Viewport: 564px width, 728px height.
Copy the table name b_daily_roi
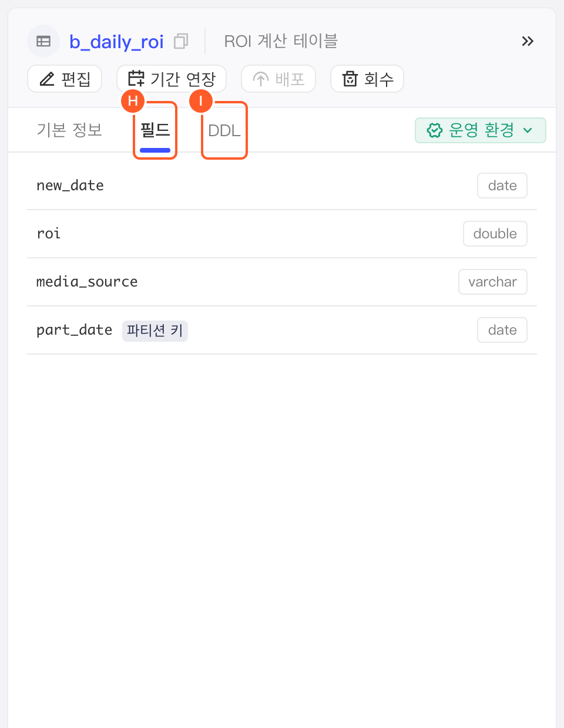181,41
